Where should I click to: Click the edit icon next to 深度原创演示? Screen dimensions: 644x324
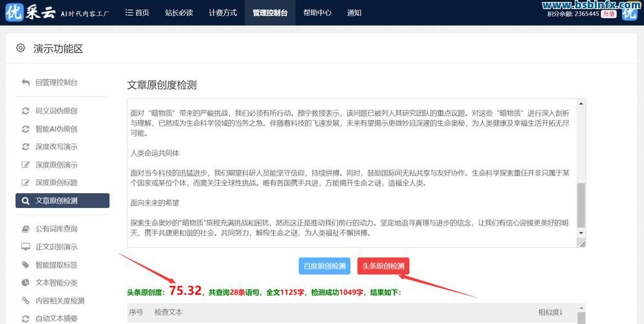pos(25,165)
